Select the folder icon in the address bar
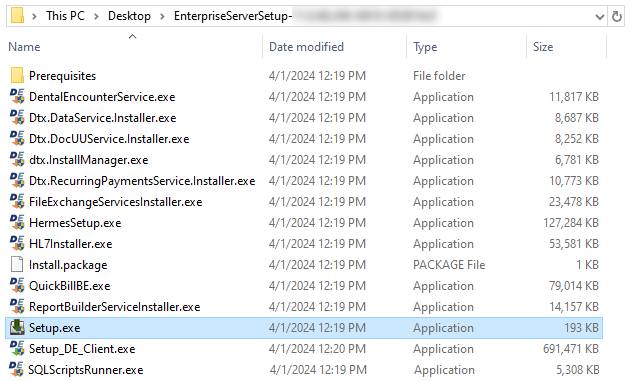 (17, 16)
